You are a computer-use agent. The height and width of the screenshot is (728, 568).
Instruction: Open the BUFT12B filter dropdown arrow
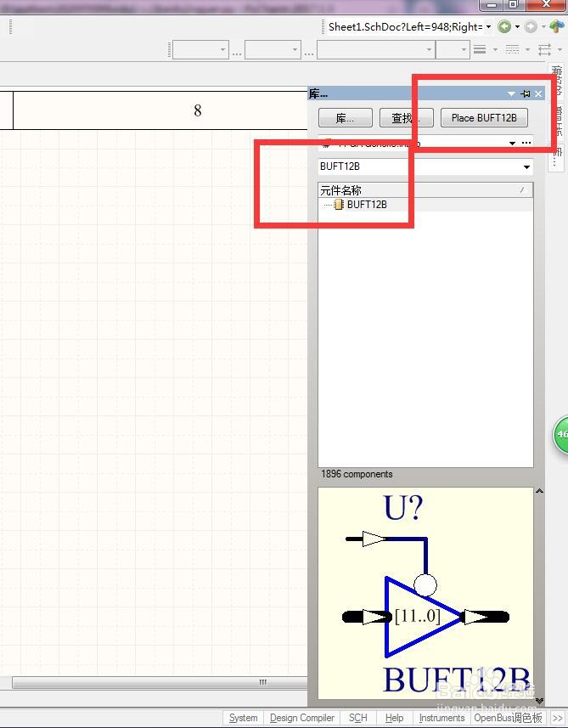(526, 166)
